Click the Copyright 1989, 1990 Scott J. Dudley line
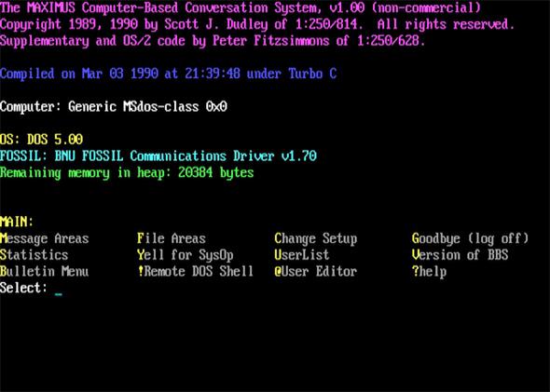 [x=257, y=24]
